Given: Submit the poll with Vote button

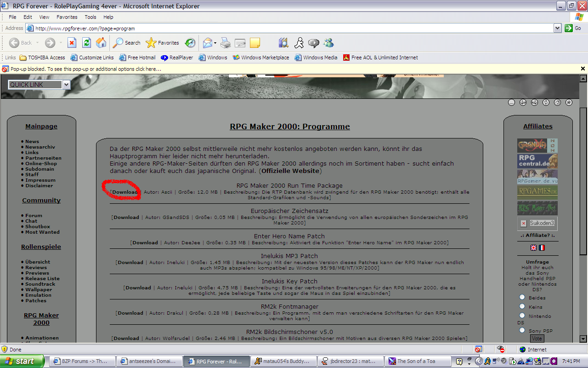Looking at the screenshot, I should [537, 339].
